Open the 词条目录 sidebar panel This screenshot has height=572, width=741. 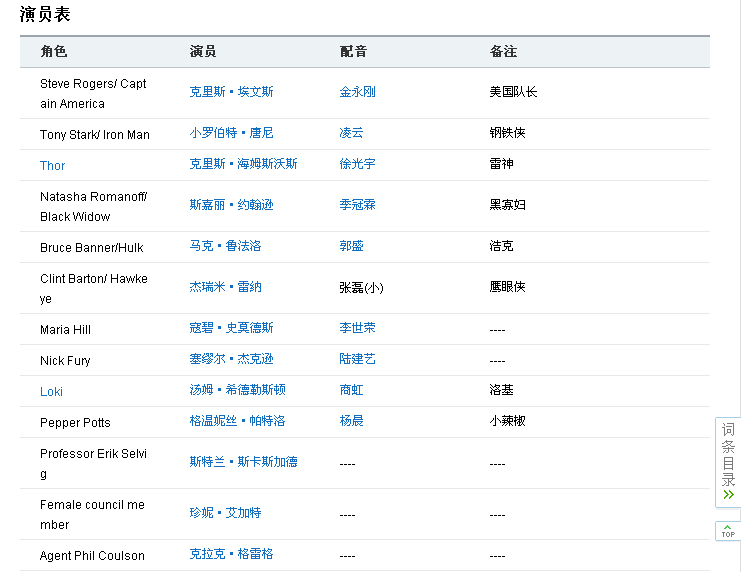point(728,462)
